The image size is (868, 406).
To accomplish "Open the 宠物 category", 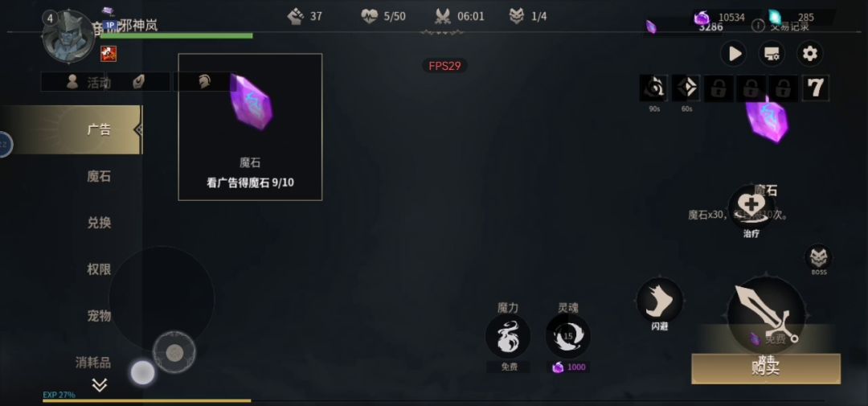I will point(99,316).
